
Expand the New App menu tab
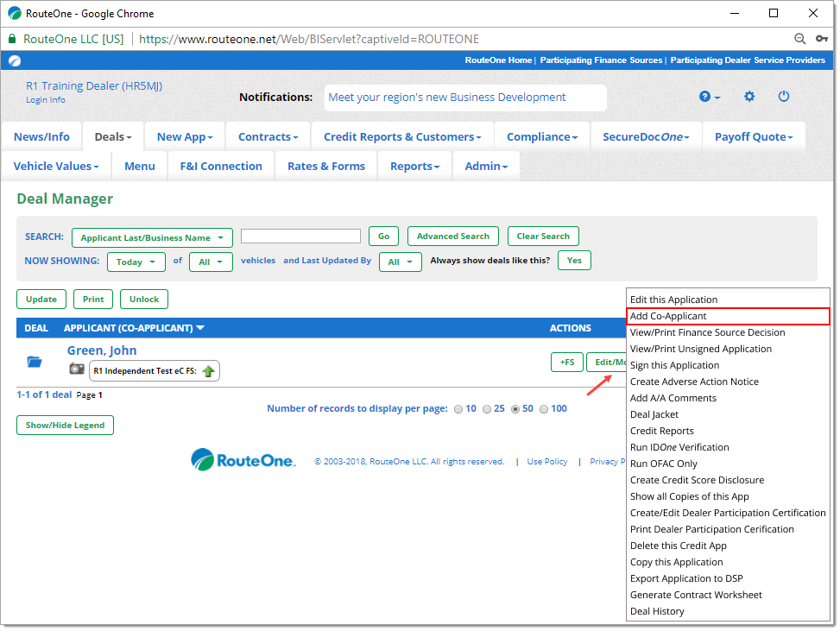pyautogui.click(x=184, y=136)
